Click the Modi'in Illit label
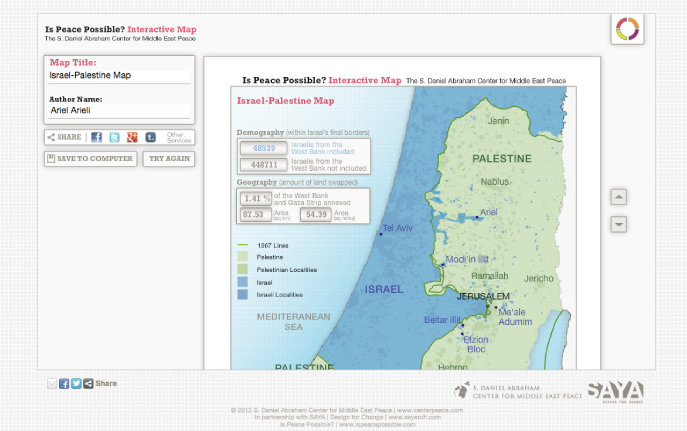Screen dimensions: 687x431 [x=467, y=259]
